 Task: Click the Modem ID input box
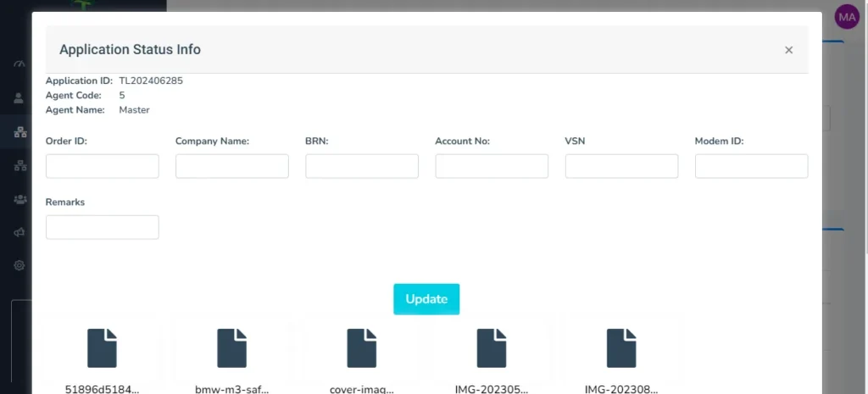751,166
